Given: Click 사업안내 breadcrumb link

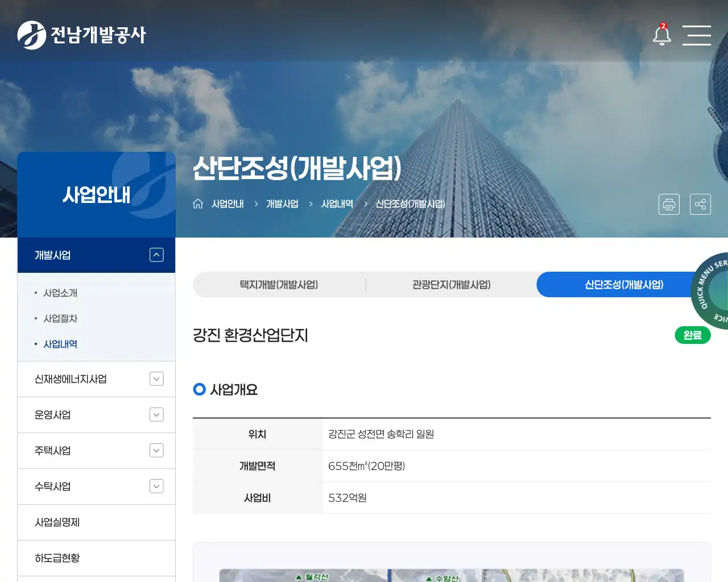Looking at the screenshot, I should (x=227, y=203).
